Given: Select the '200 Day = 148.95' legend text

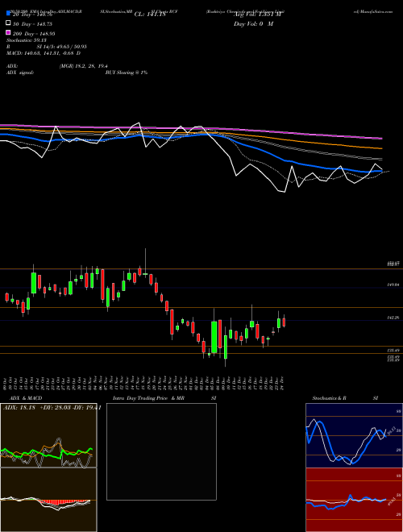Looking at the screenshot, I should 34,34.
